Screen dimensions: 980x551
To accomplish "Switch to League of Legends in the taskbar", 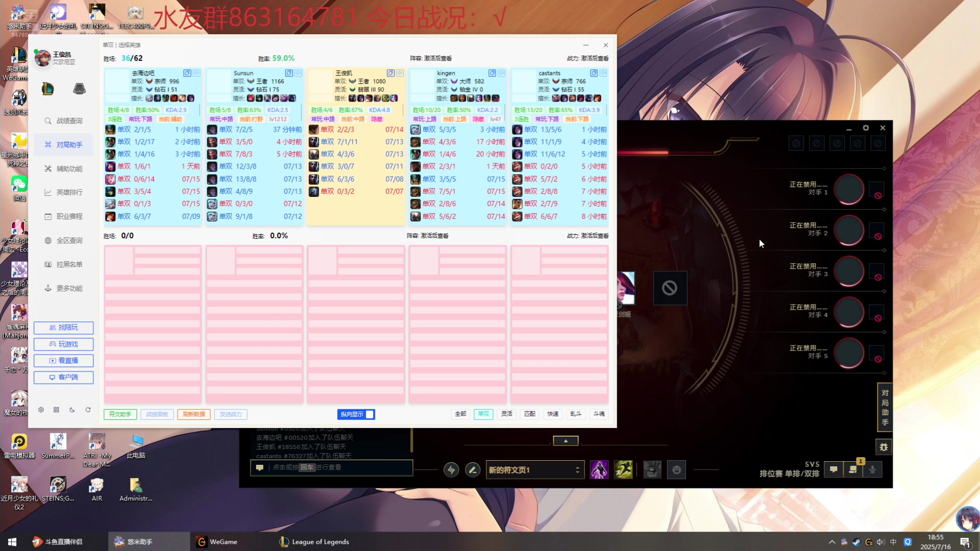I will tap(314, 542).
